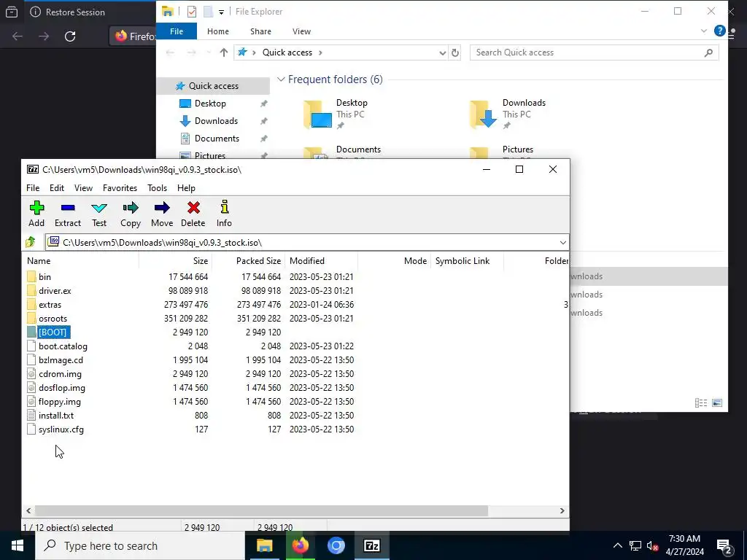Sort by Symbolic Link column
The height and width of the screenshot is (560, 747).
click(467, 261)
